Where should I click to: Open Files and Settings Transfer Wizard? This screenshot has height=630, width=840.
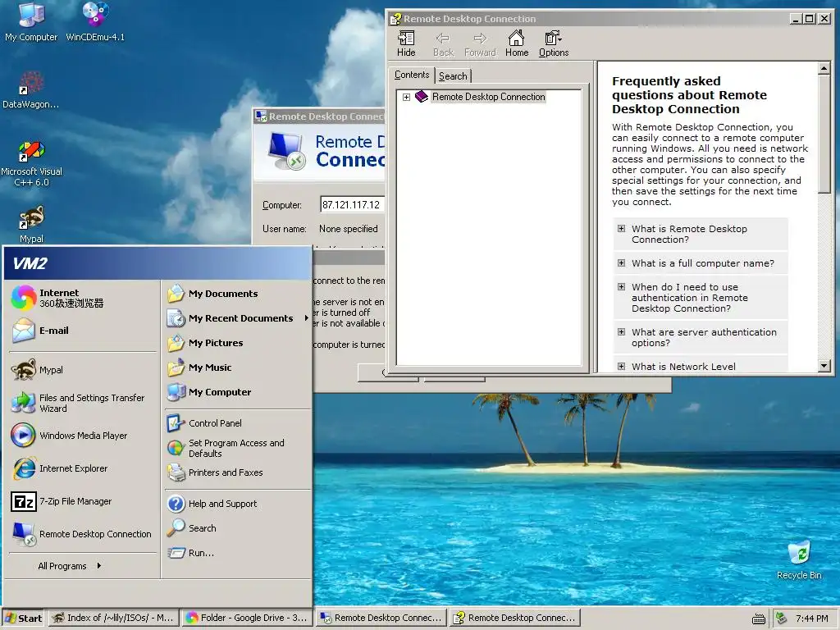click(x=82, y=403)
